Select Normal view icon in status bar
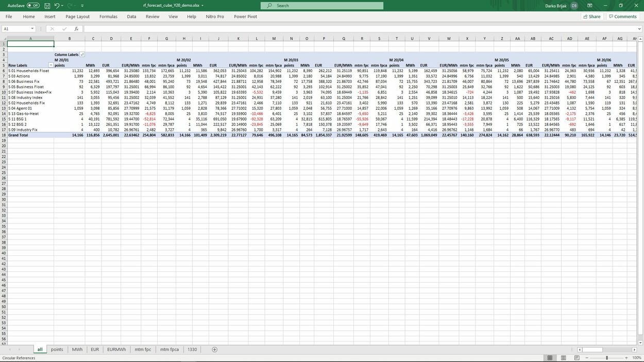 pyautogui.click(x=550, y=357)
